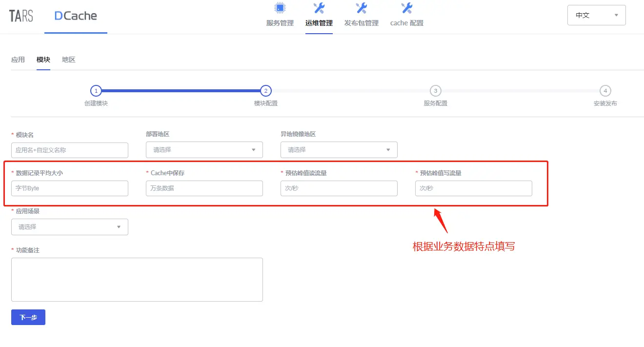Click step 2 模块配置 circle

[x=266, y=91]
